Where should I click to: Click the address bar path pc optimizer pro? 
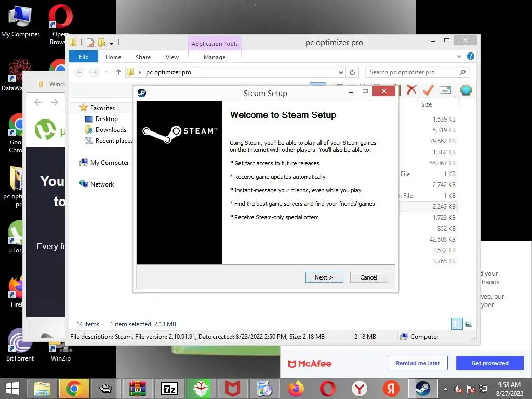[168, 72]
